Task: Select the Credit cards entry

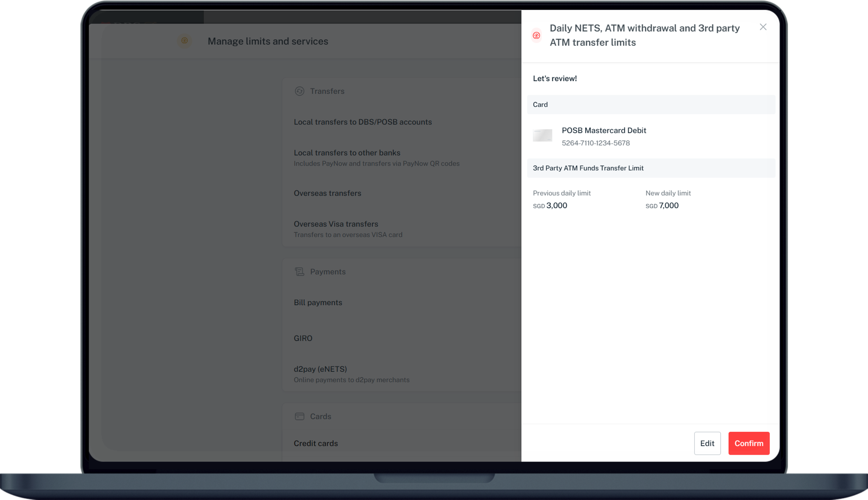Action: click(x=315, y=443)
